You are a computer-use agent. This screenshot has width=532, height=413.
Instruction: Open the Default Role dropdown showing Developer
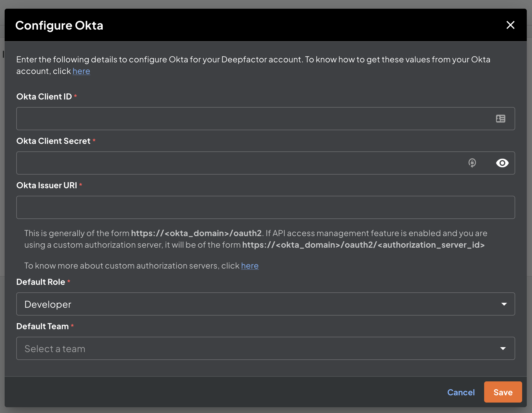tap(265, 304)
